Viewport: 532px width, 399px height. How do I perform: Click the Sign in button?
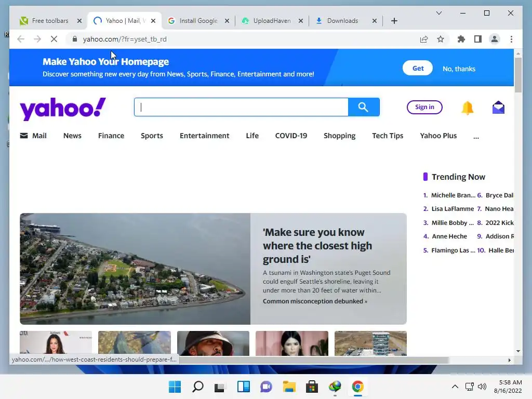tap(424, 107)
